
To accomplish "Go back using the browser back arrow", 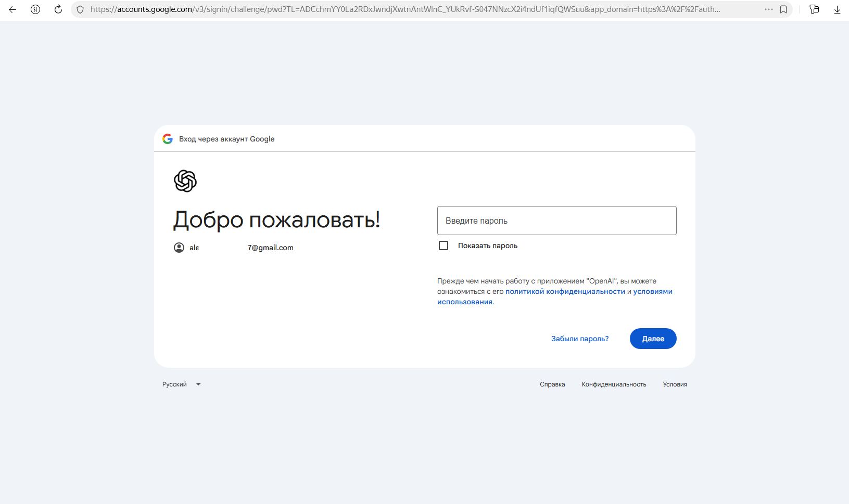I will [x=12, y=9].
